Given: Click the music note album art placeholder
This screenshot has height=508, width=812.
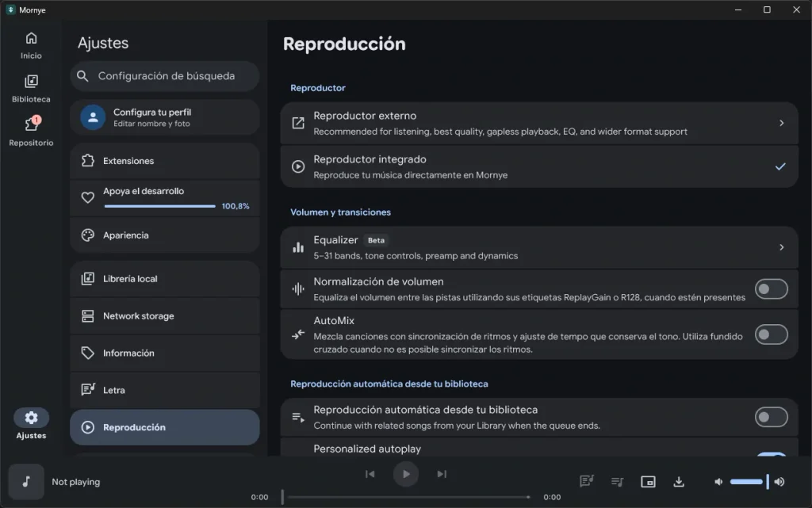Looking at the screenshot, I should [x=26, y=482].
